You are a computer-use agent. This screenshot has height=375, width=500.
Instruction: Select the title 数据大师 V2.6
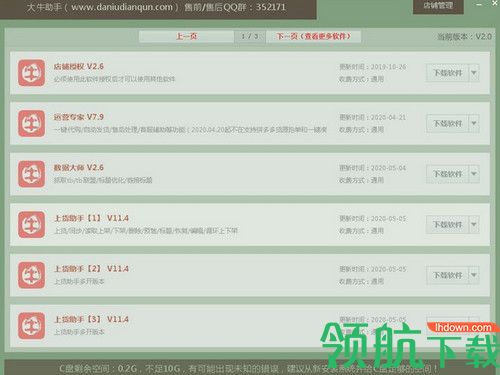click(79, 168)
